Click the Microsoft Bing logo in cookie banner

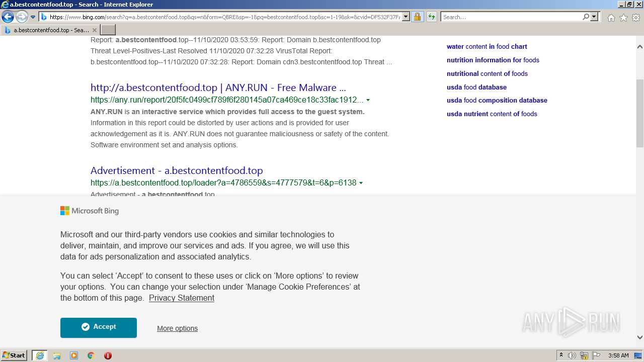point(90,211)
